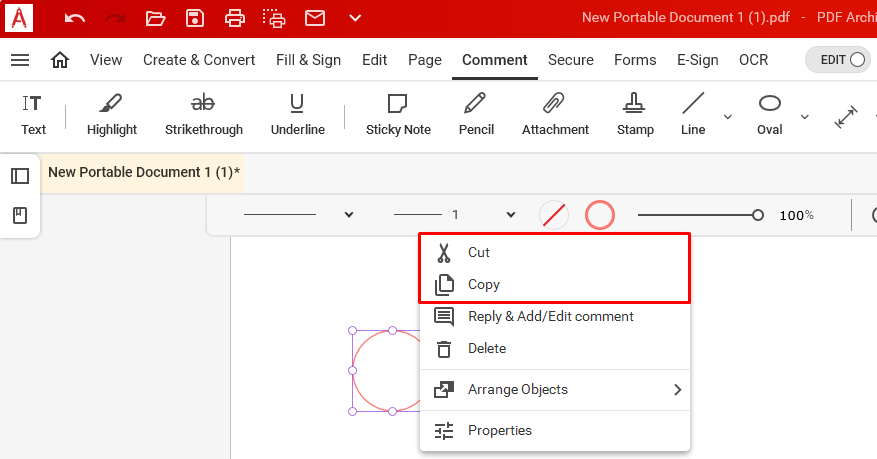Select the Highlight tool
Image resolution: width=877 pixels, height=459 pixels.
tap(112, 115)
